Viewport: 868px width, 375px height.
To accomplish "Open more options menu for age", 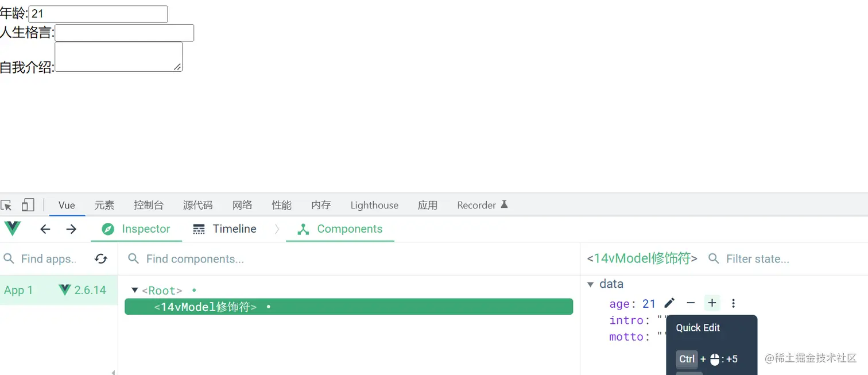I will tap(733, 303).
